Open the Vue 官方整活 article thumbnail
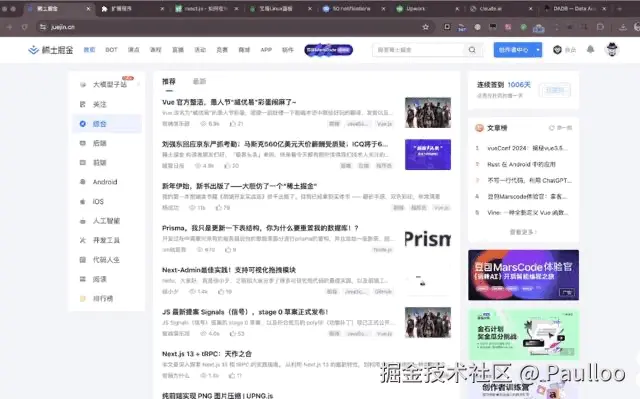 coord(428,112)
